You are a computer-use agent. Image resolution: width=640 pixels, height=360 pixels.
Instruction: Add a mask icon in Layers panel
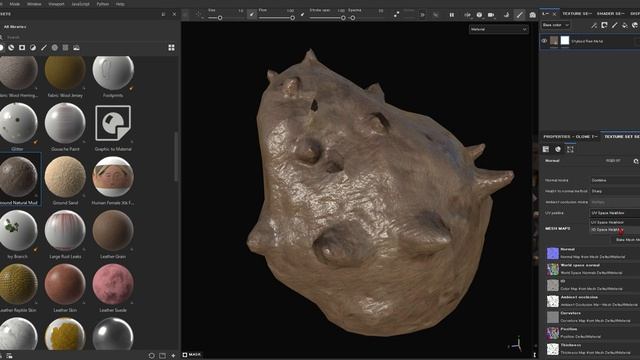(x=604, y=25)
